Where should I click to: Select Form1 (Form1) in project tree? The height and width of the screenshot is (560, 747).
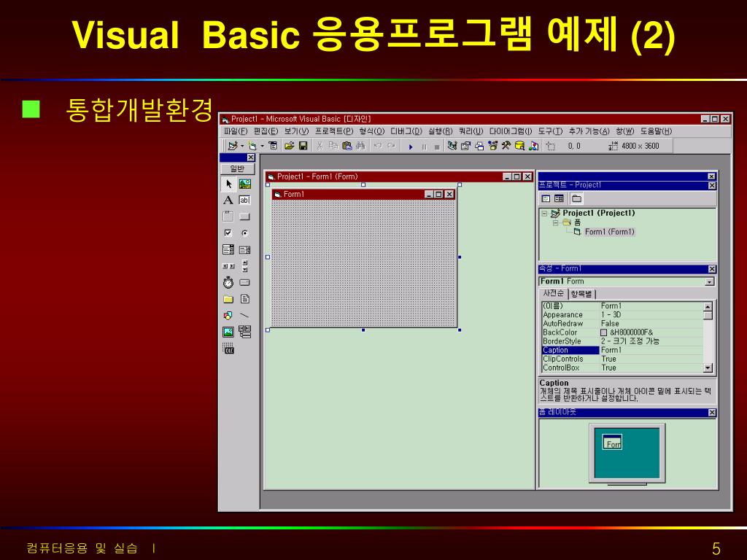[x=609, y=232]
